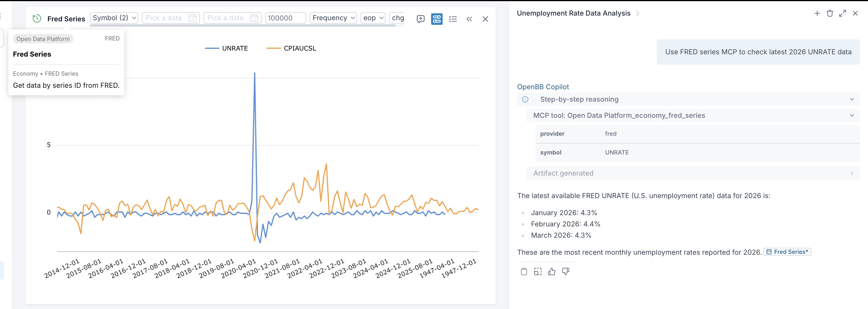This screenshot has height=309, width=868.
Task: Open the Symbol (2) dropdown
Action: click(x=114, y=18)
